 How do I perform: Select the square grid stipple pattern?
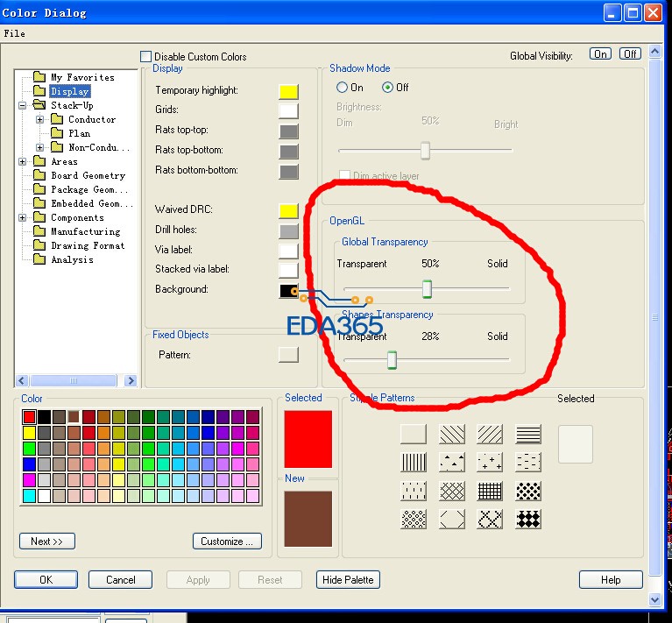[x=490, y=491]
